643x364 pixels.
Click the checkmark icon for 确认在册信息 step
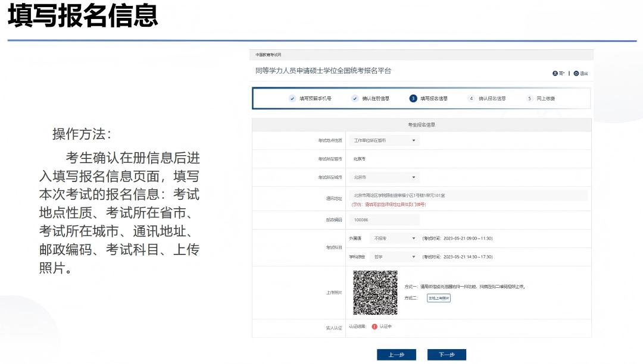coord(355,99)
